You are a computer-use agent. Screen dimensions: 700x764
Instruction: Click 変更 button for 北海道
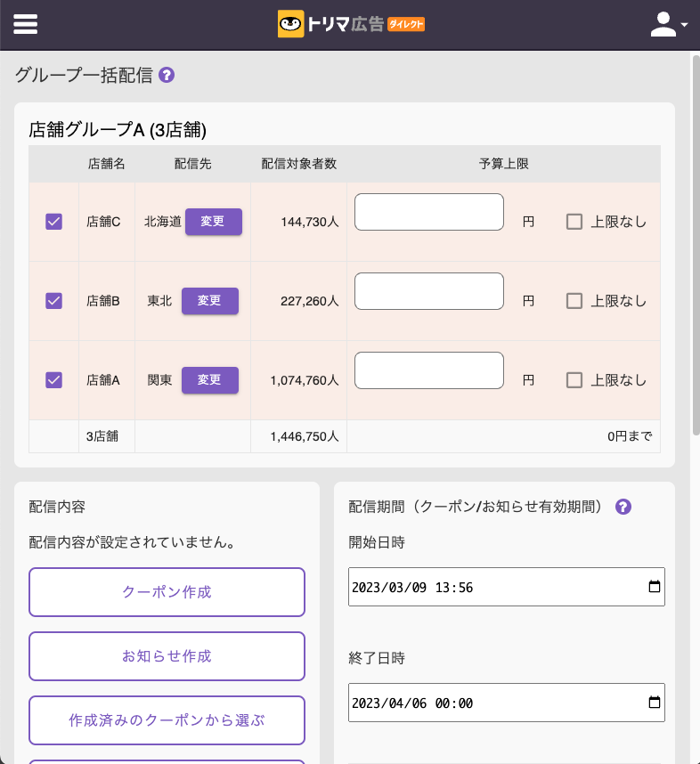click(214, 222)
